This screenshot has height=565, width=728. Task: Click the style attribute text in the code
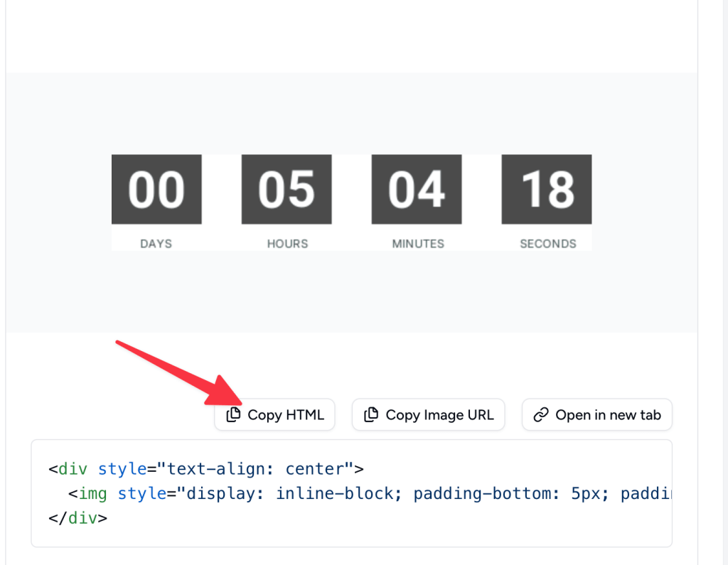click(123, 468)
